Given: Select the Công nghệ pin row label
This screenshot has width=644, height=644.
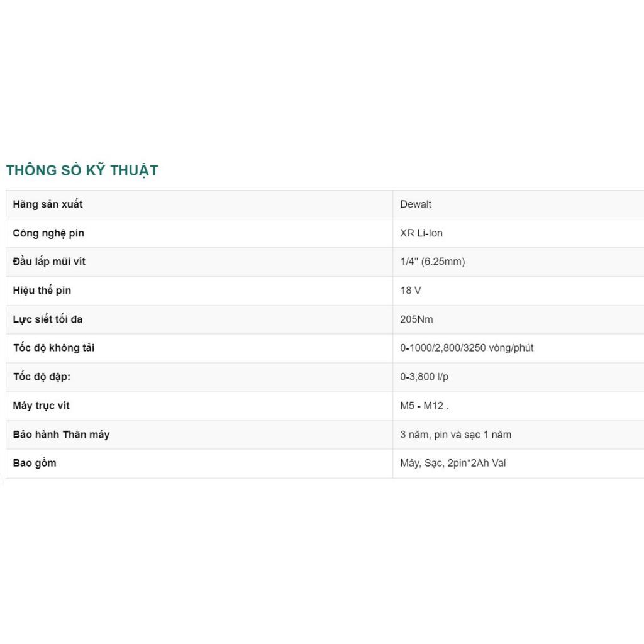Looking at the screenshot, I should (48, 233).
